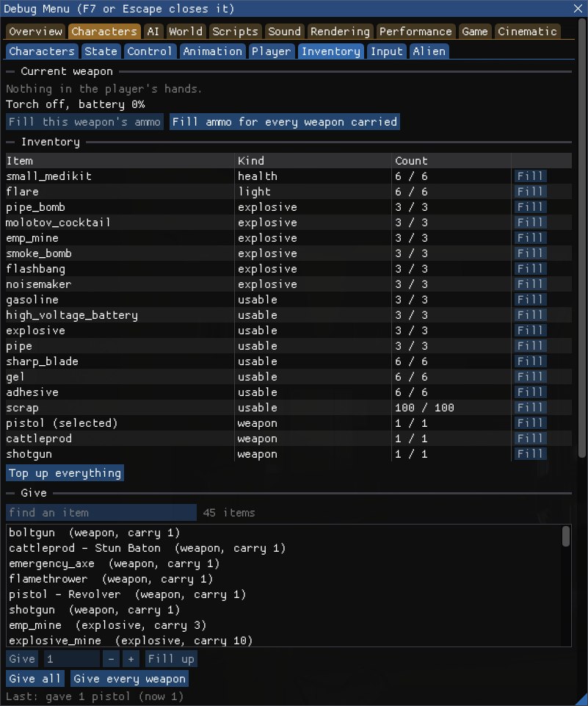Select emergency_axe in the give list
This screenshot has width=588, height=706.
click(286, 563)
